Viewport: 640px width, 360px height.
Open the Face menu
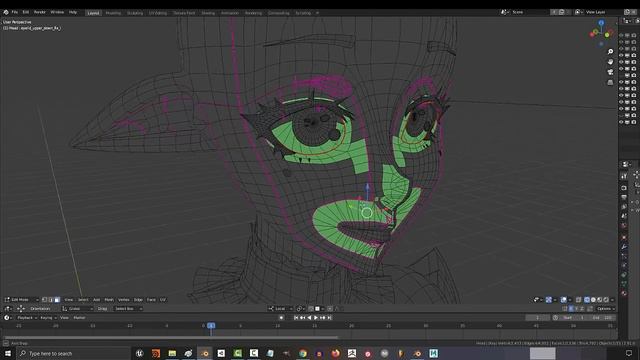pos(151,300)
